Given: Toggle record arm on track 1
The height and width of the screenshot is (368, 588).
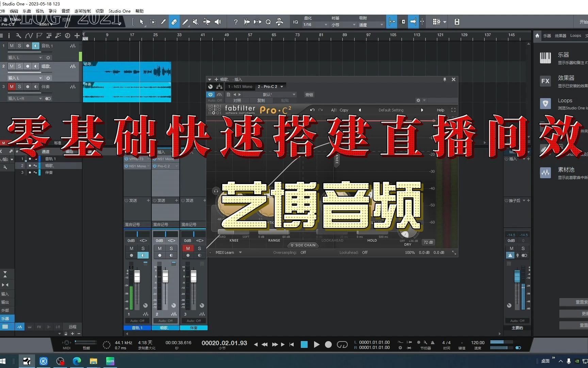Looking at the screenshot, I should [28, 46].
